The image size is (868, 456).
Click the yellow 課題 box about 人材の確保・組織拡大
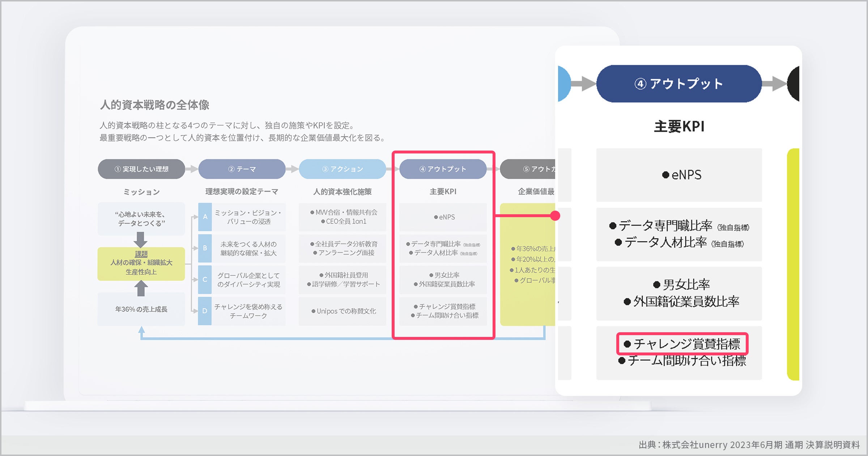click(x=141, y=263)
